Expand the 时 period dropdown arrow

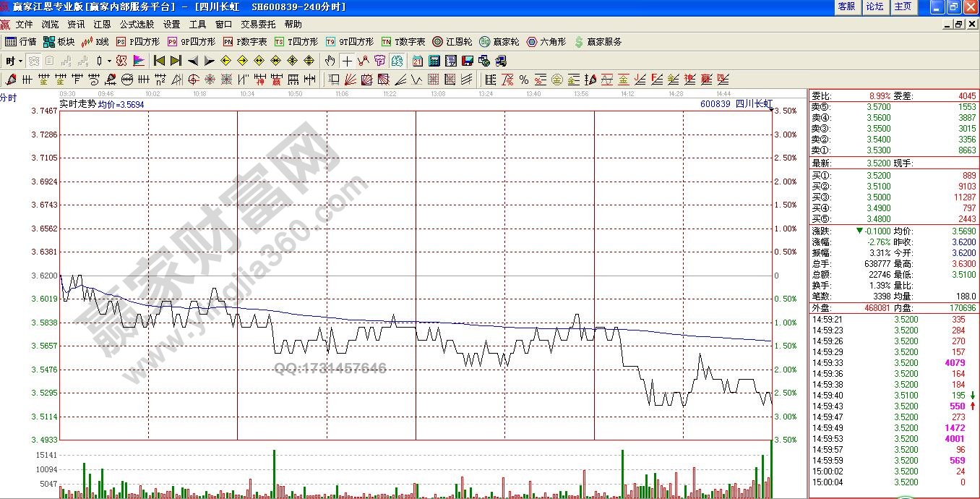[x=20, y=61]
